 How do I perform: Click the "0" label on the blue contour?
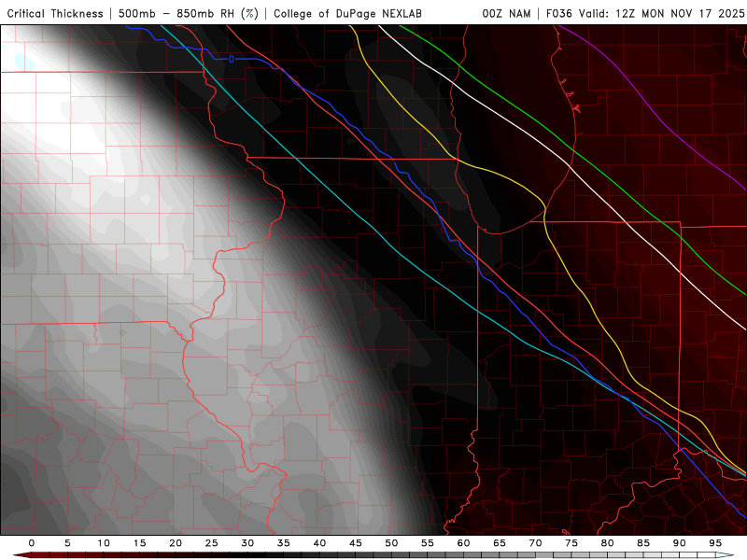[231, 59]
